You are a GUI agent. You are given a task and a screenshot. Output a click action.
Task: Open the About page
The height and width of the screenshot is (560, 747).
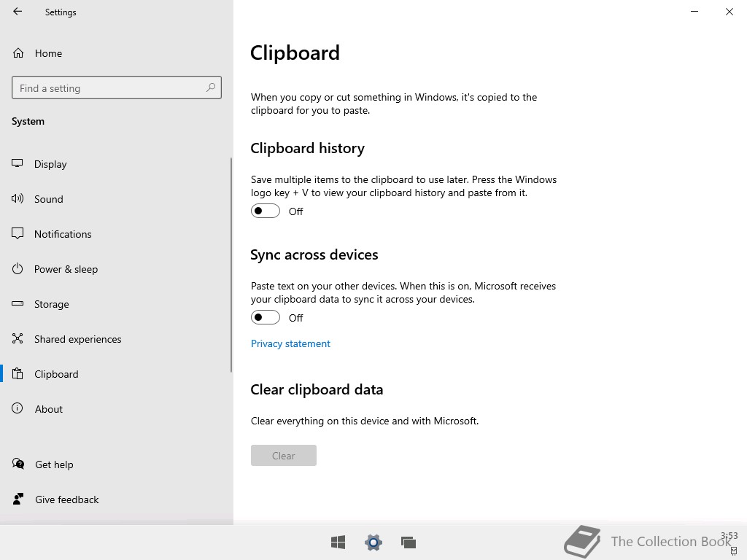(115, 409)
